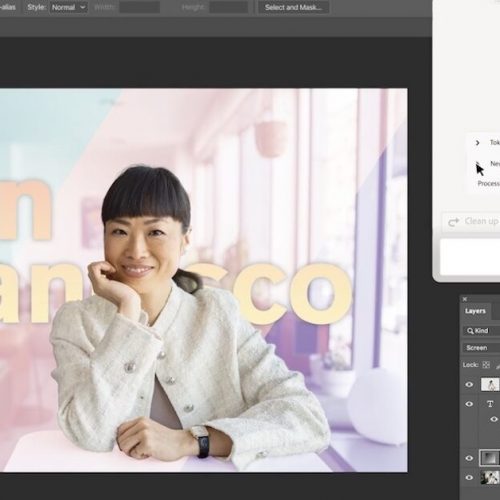500x500 pixels.
Task: Click the Width input field
Action: (139, 7)
